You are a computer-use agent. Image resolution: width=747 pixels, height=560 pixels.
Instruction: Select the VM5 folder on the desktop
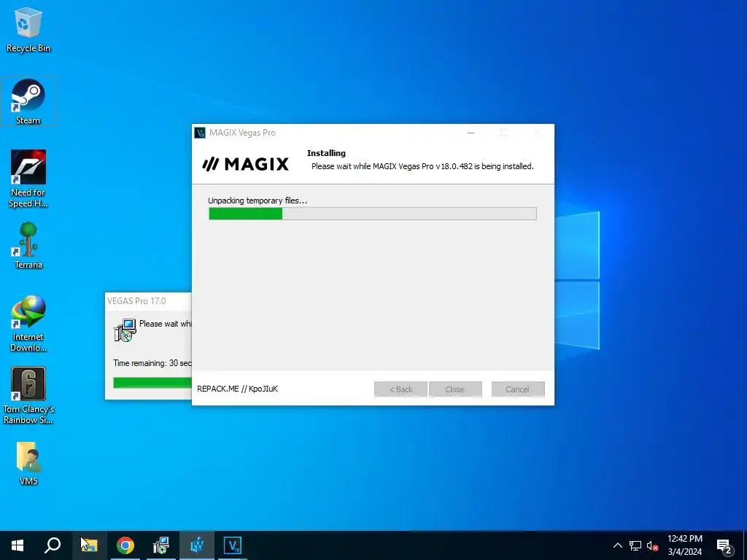pyautogui.click(x=28, y=463)
